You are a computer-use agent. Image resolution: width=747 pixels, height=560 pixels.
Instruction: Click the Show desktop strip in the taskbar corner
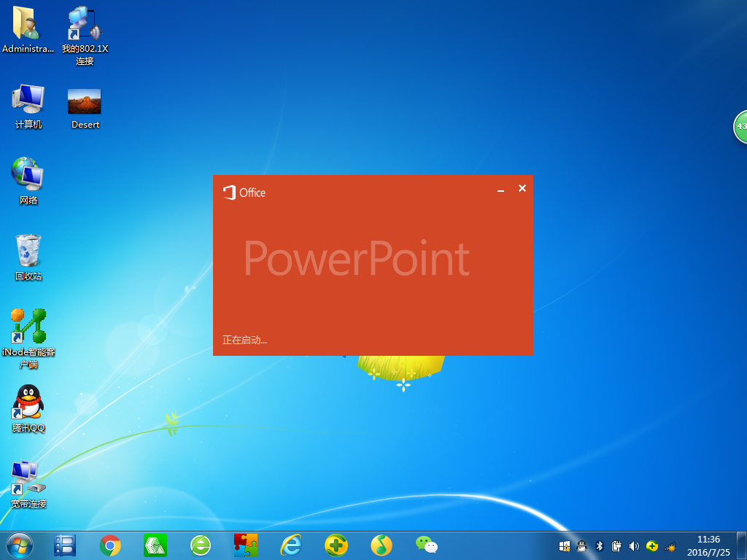click(743, 545)
